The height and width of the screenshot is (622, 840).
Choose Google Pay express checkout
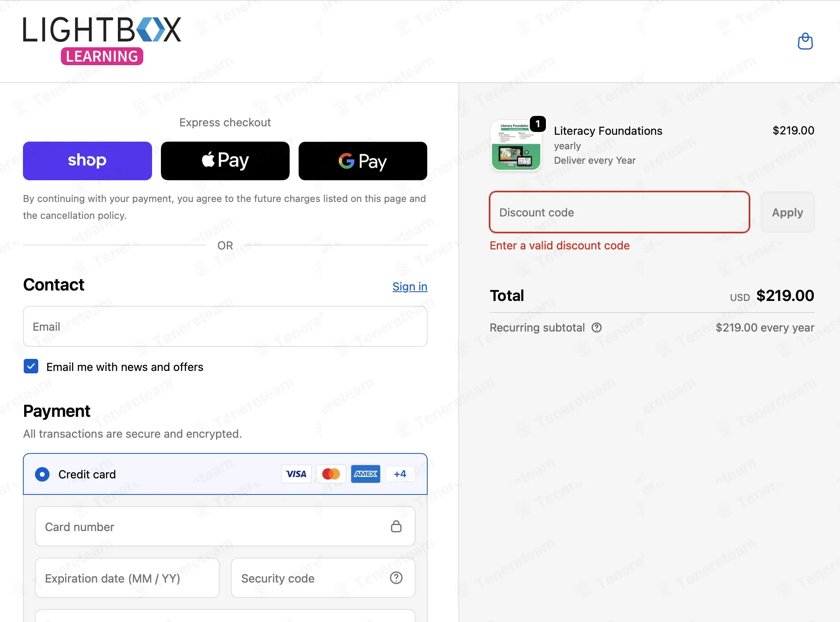click(x=363, y=161)
